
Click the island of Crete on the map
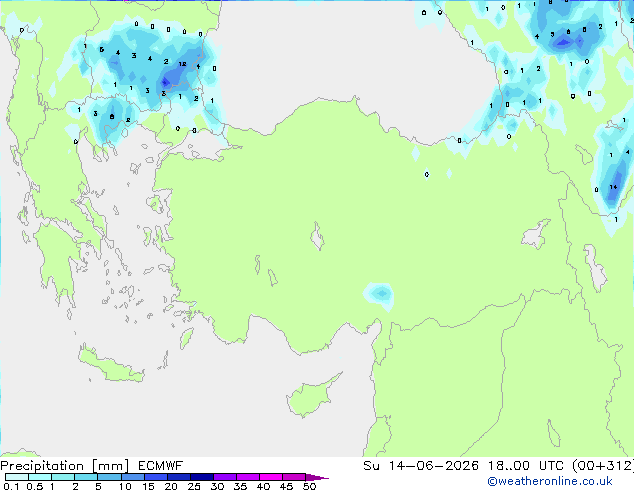pyautogui.click(x=111, y=365)
